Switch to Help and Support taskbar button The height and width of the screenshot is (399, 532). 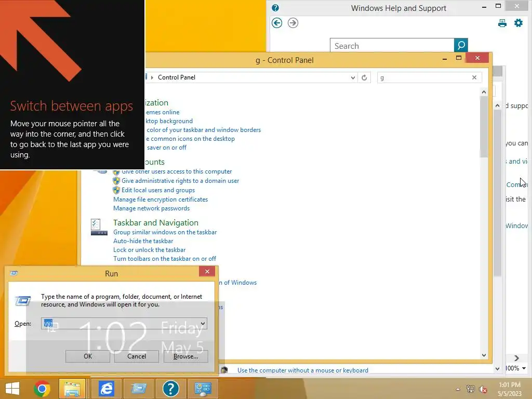pos(170,389)
